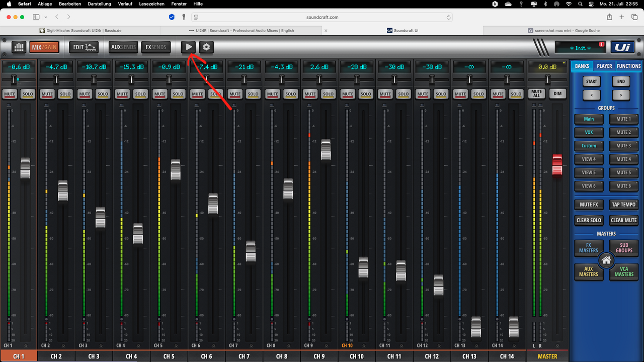
Task: Open Spotlight search in menu bar
Action: 581,4
